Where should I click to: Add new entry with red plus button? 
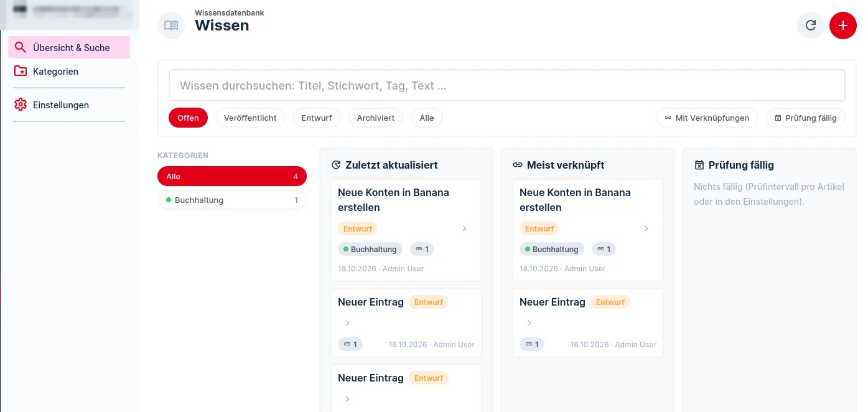click(843, 26)
